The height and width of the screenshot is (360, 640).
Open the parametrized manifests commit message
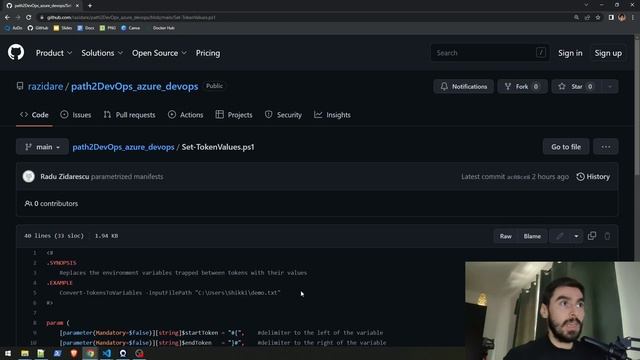tap(127, 177)
